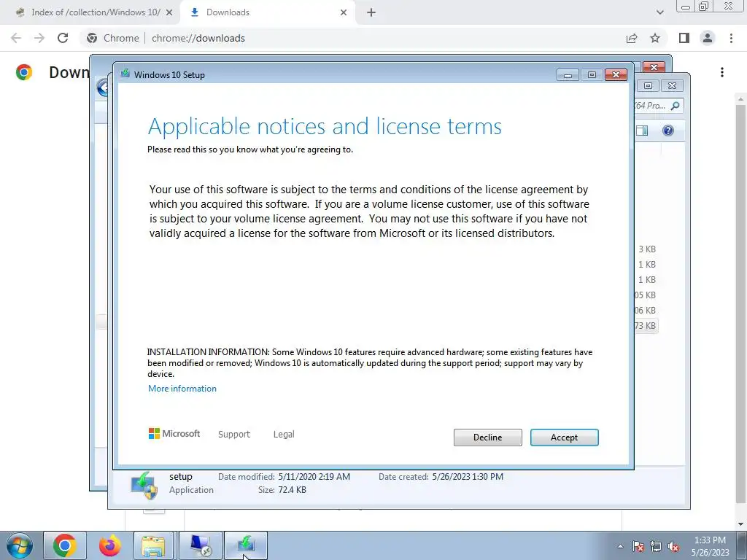The height and width of the screenshot is (560, 747).
Task: Click the chrome://downloads address bar
Action: [x=352, y=38]
